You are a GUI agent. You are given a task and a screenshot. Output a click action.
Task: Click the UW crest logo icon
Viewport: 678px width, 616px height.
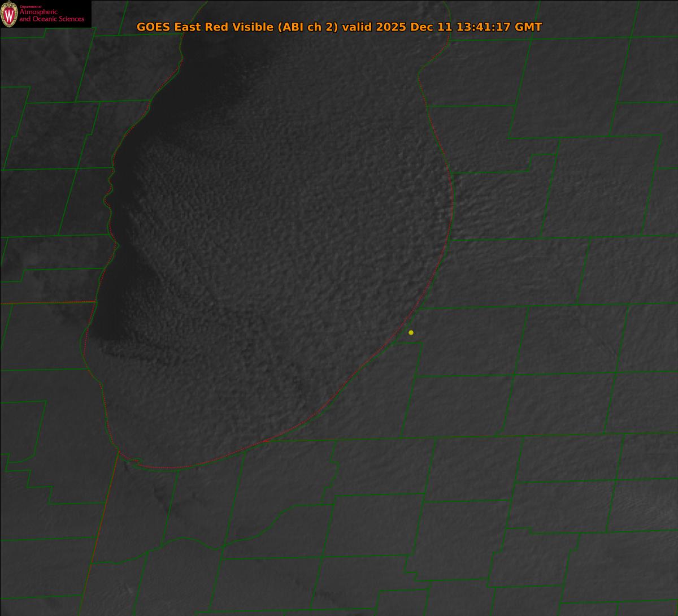[x=9, y=14]
